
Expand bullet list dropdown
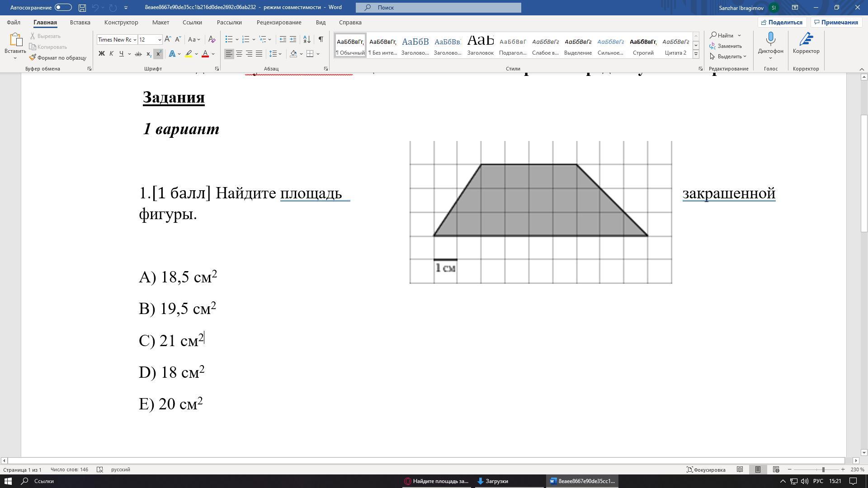pos(237,39)
